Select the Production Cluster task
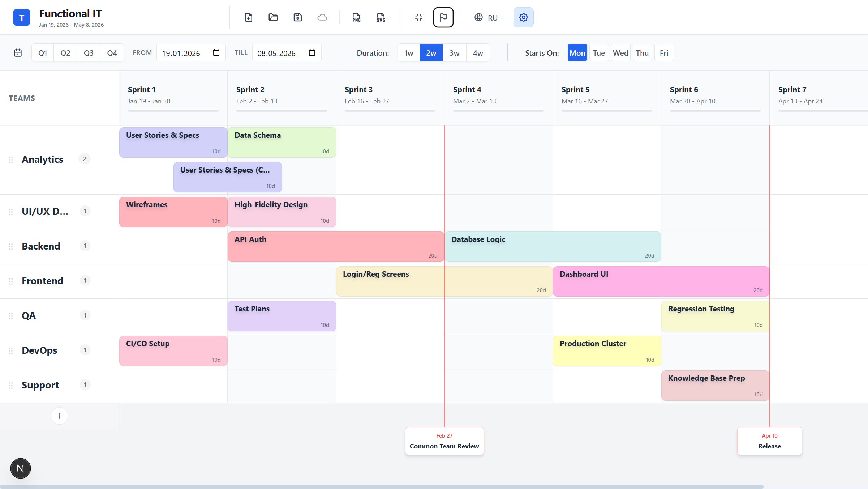Viewport: 868px width, 489px height. tap(607, 351)
